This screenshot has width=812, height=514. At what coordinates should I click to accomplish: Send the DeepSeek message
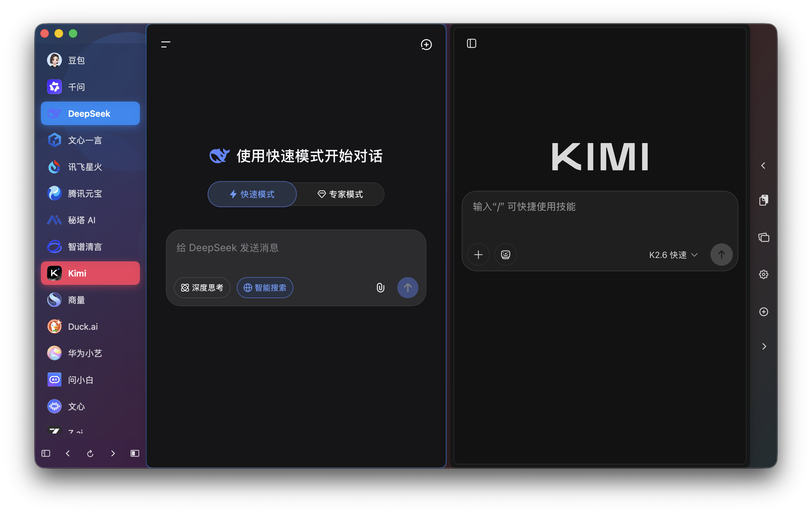click(x=407, y=288)
